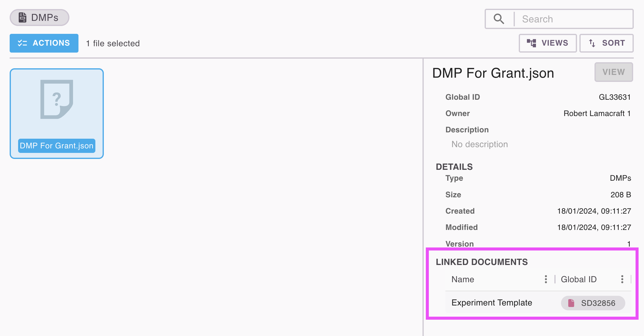This screenshot has height=336, width=644.
Task: Click the DMP For Grant.json filename label
Action: point(57,146)
